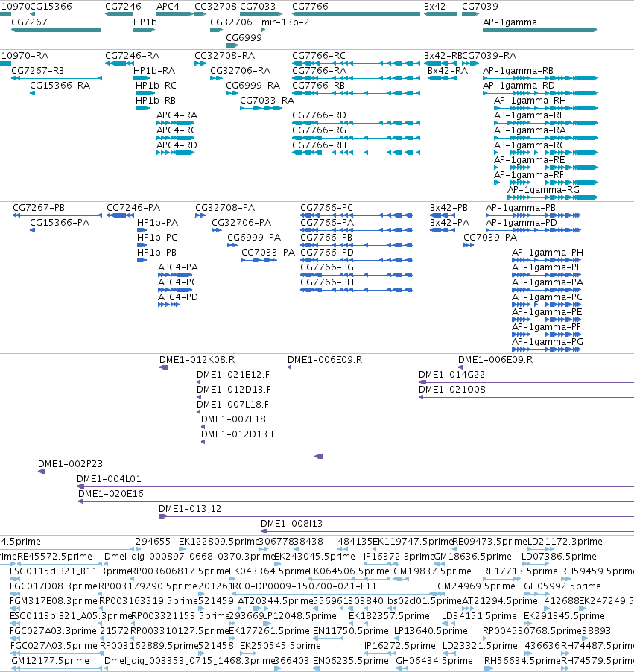Image resolution: width=634 pixels, height=672 pixels.
Task: Select transcript AP-1gamma-RG
Action: pyautogui.click(x=543, y=189)
